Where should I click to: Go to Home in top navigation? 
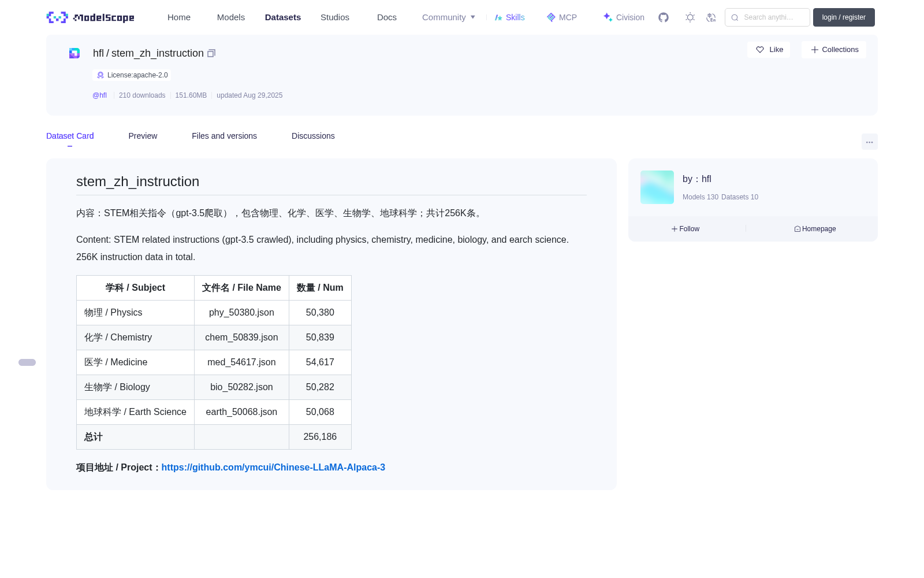pyautogui.click(x=179, y=17)
